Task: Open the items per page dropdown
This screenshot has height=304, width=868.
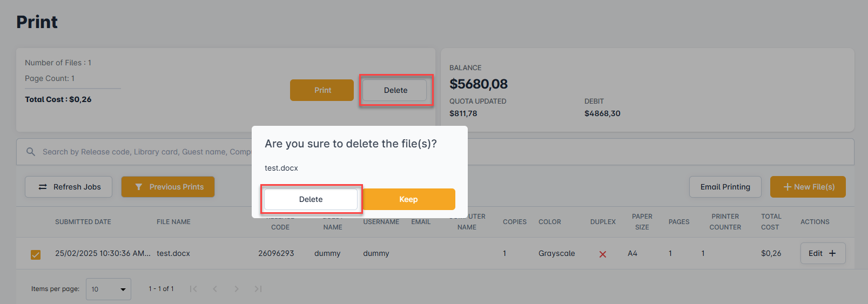Action: point(109,289)
